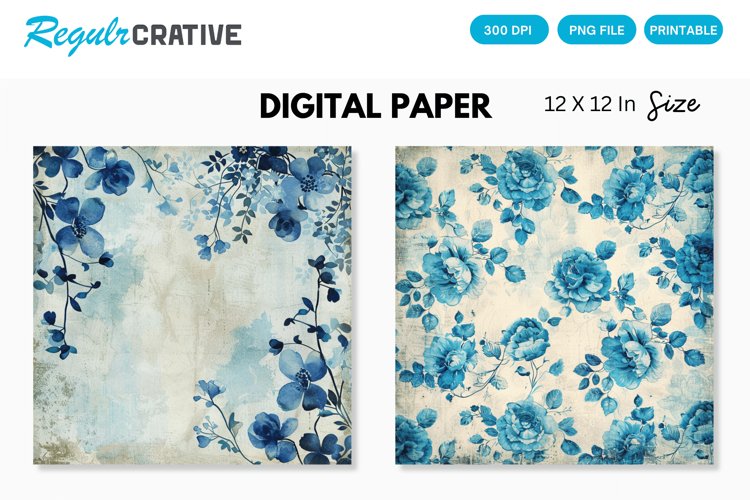Open the right blue roses paper thumbnail
The width and height of the screenshot is (750, 500).
(554, 305)
